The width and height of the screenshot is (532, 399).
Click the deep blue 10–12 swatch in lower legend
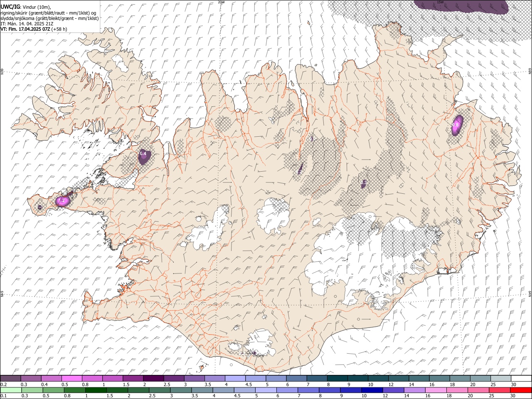[x=372, y=390]
